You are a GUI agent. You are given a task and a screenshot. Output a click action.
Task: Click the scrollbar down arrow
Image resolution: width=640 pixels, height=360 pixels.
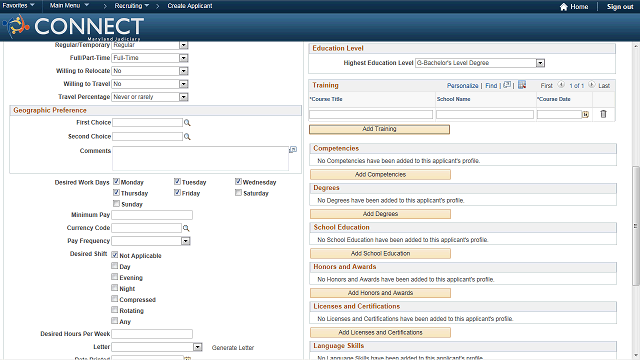636,356
